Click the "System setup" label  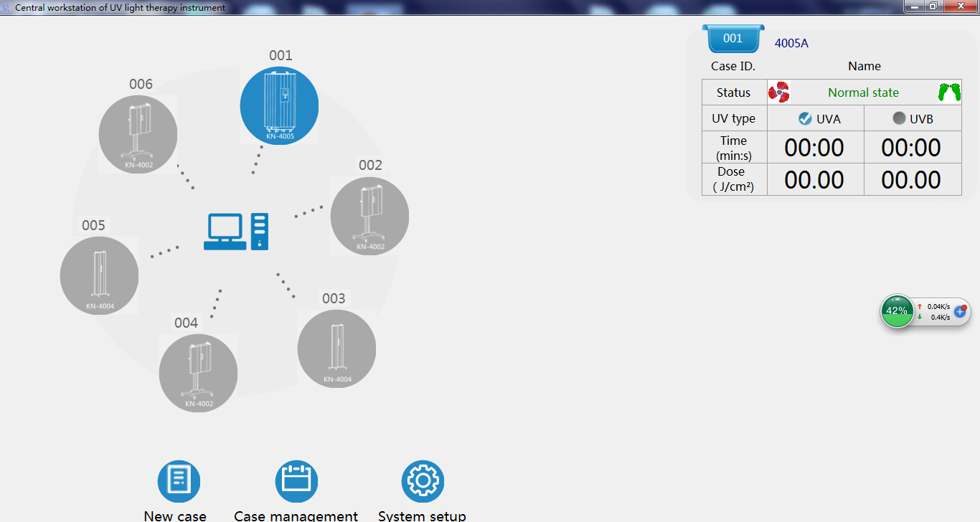click(x=422, y=516)
